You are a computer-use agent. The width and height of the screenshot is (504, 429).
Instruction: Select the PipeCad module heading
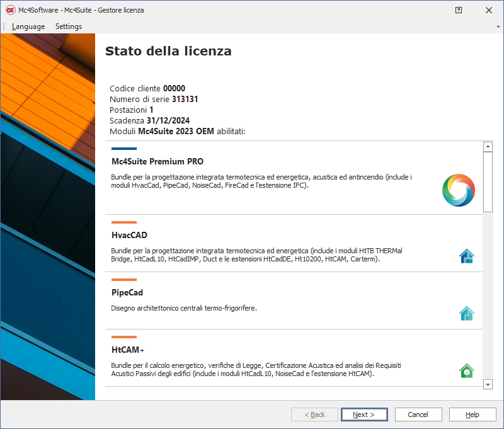pyautogui.click(x=127, y=292)
